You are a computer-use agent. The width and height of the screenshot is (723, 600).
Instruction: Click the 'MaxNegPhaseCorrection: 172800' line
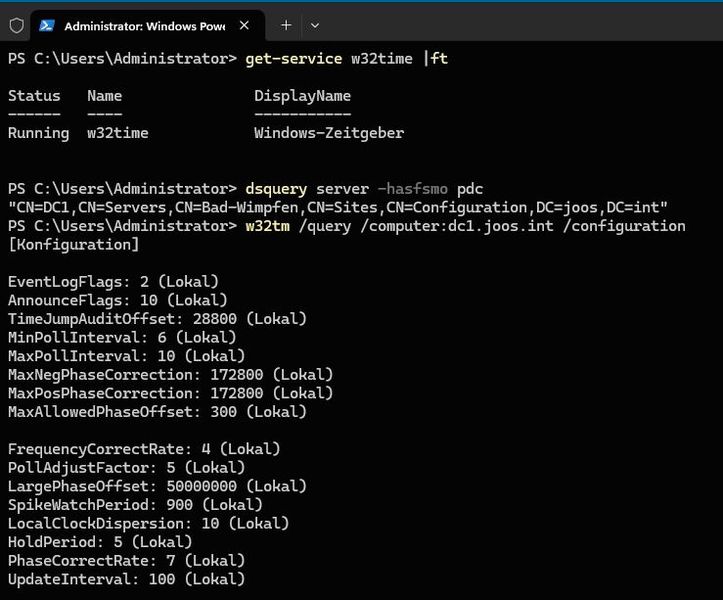171,374
